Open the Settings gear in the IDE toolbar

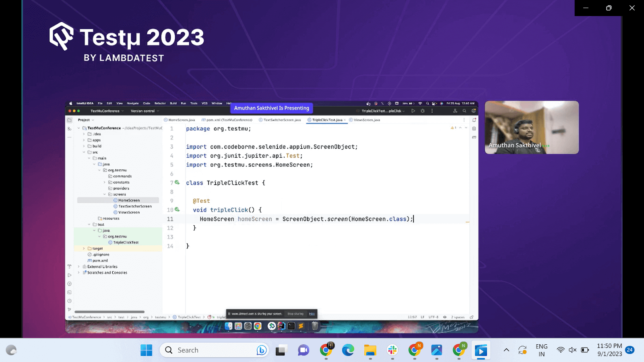tap(474, 111)
